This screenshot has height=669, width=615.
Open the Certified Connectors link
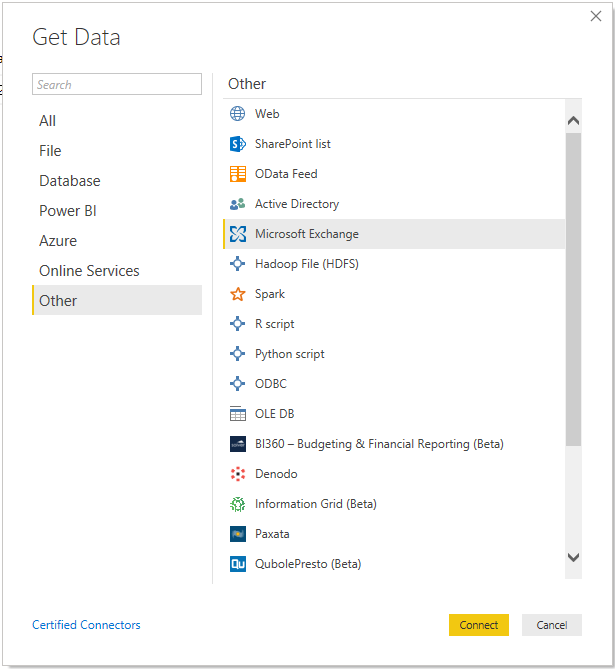[x=86, y=625]
